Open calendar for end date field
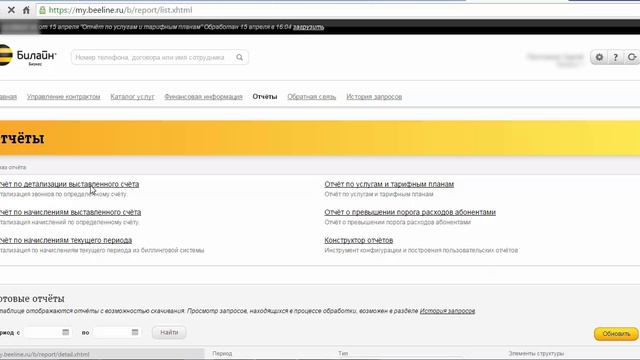The width and height of the screenshot is (640, 360). pyautogui.click(x=135, y=332)
